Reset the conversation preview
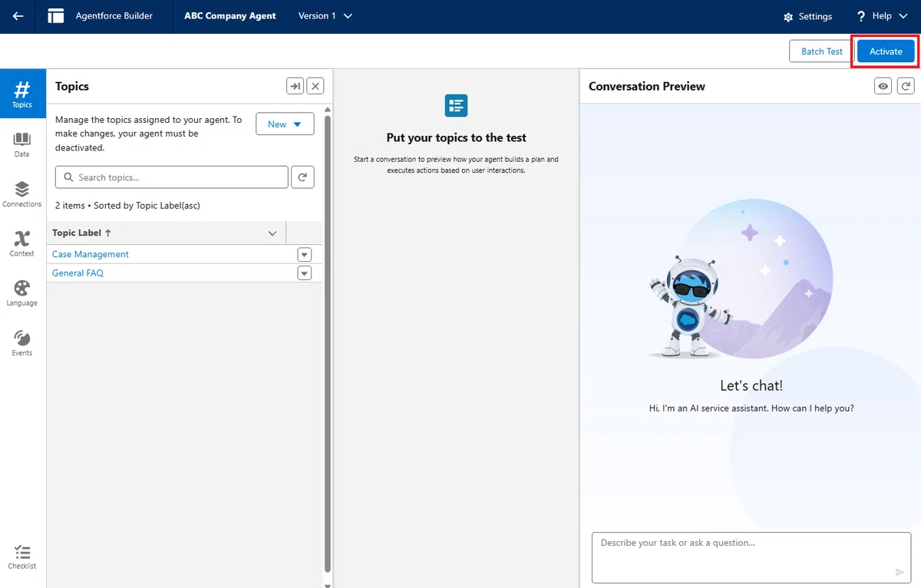The width and height of the screenshot is (921, 588). coord(906,86)
